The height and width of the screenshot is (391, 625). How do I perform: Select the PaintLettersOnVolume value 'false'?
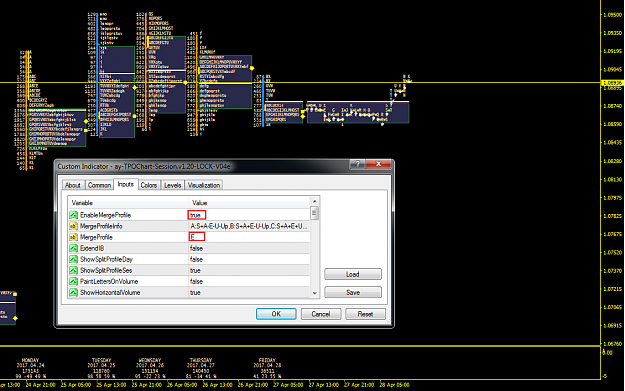coord(197,281)
